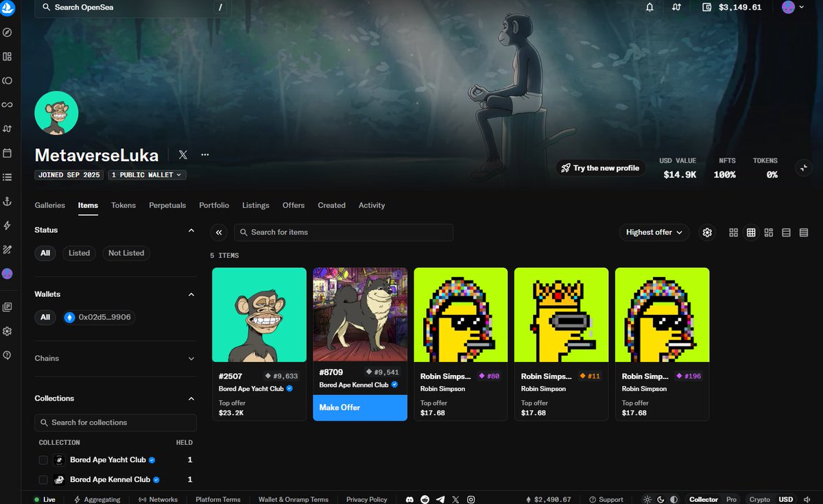Collapse the Collections filter section
The image size is (823, 504).
click(x=191, y=398)
